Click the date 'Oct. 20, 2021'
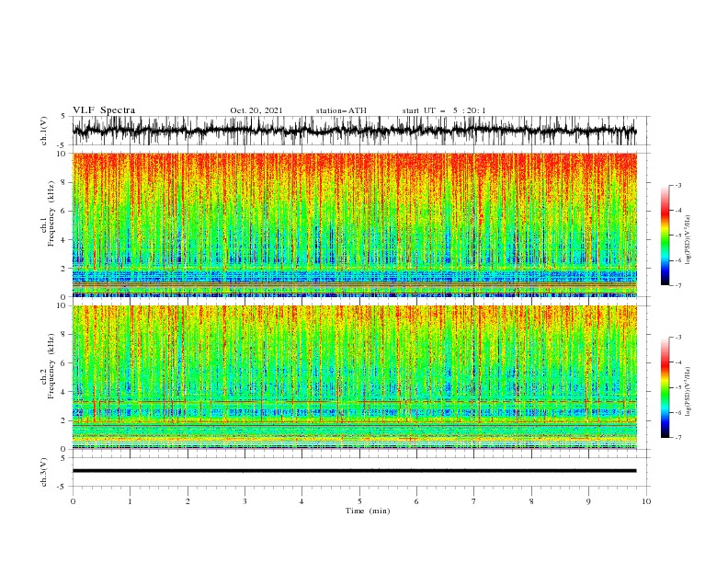 [256, 110]
